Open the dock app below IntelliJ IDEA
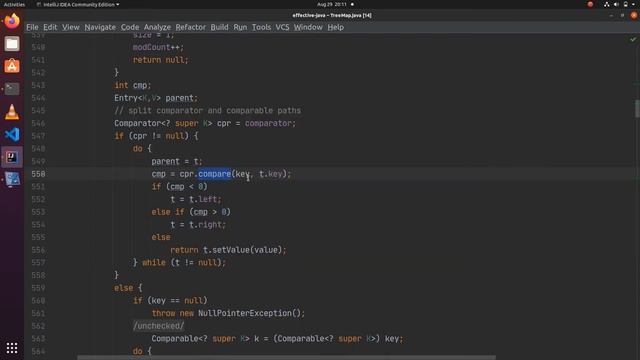Screen dimensions: 640x360 [x=12, y=180]
